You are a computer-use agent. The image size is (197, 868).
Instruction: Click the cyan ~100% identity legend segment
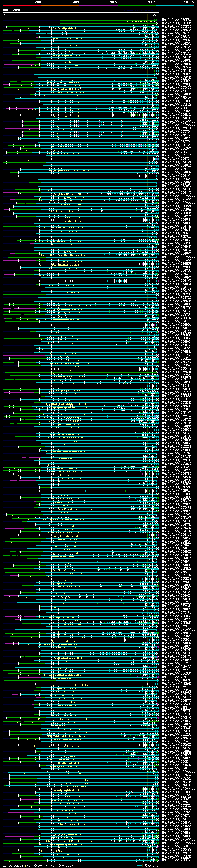[175, 6]
